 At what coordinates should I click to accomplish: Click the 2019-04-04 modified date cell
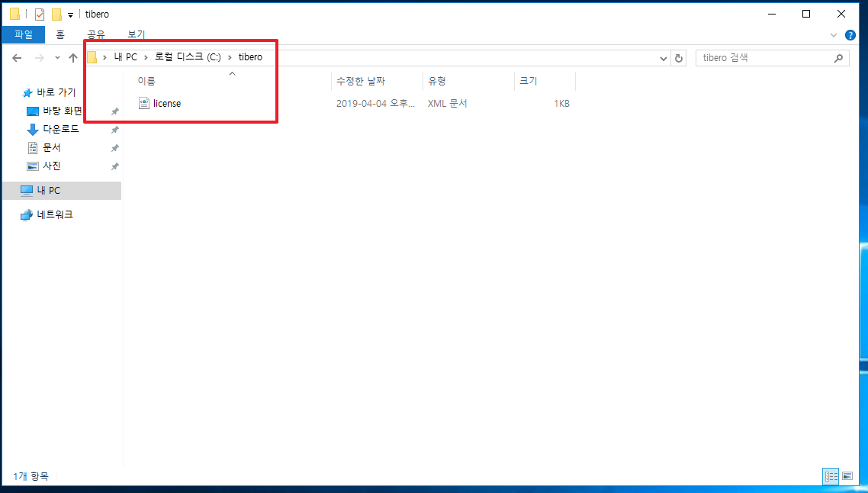tap(375, 104)
